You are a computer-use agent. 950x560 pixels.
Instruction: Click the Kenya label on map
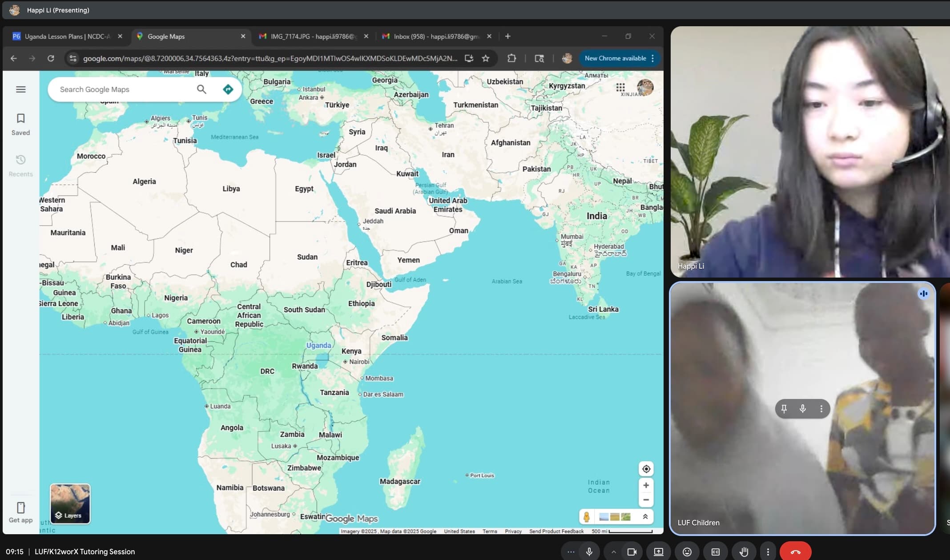(x=351, y=351)
